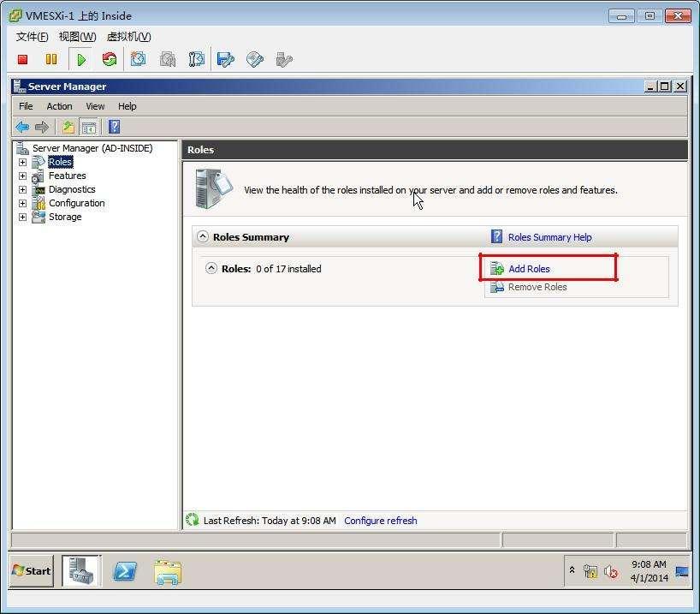Select Configuration in the console tree
700x614 pixels.
tap(77, 203)
